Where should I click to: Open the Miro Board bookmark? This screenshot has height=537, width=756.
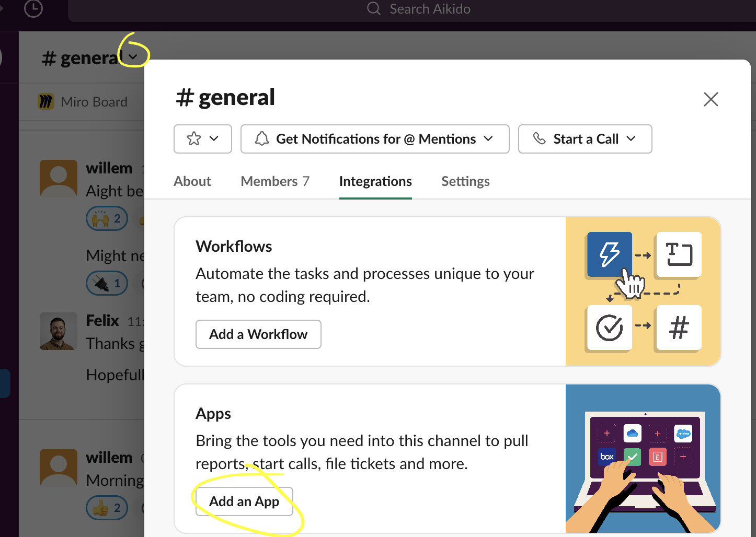[x=83, y=102]
